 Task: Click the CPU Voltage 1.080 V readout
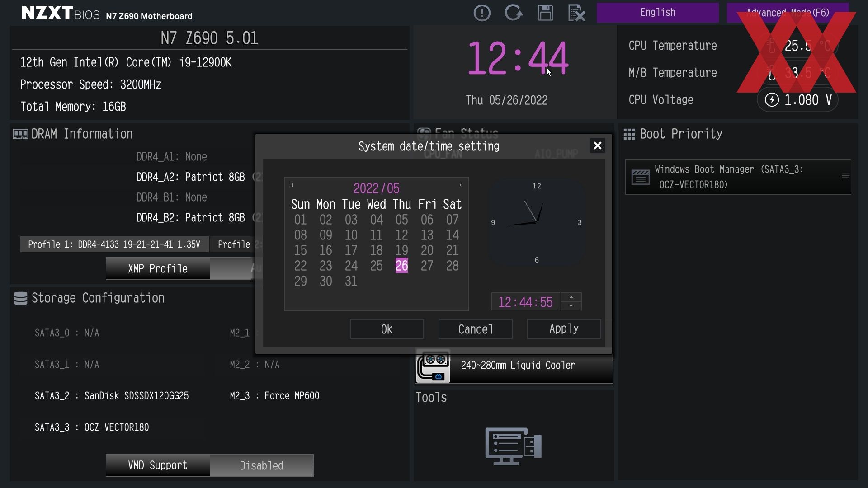point(797,100)
